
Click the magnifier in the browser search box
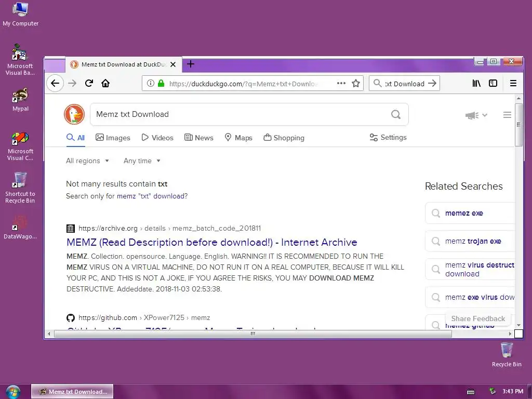(377, 84)
